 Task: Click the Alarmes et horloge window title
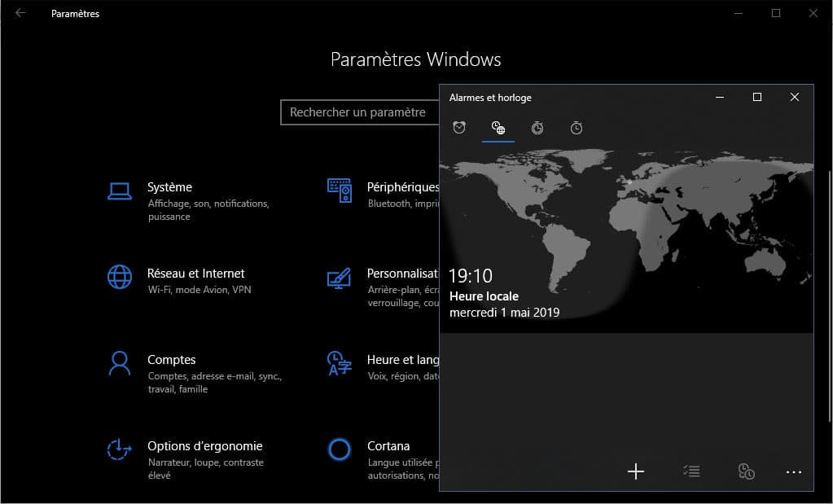tap(490, 97)
